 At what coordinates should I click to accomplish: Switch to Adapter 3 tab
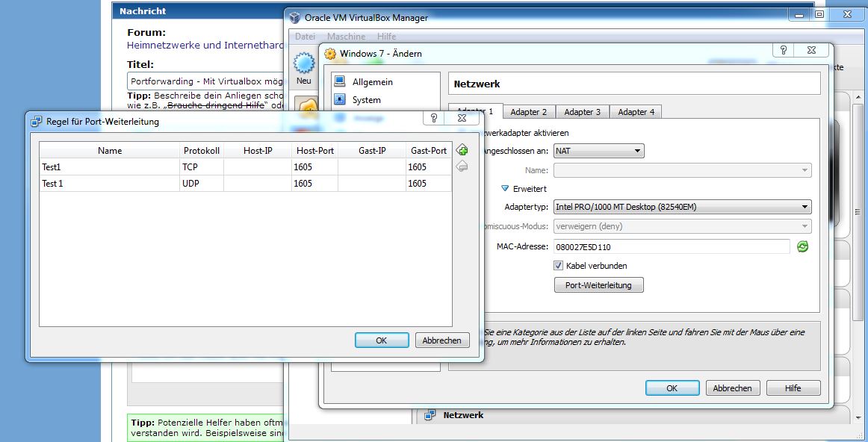pyautogui.click(x=582, y=112)
